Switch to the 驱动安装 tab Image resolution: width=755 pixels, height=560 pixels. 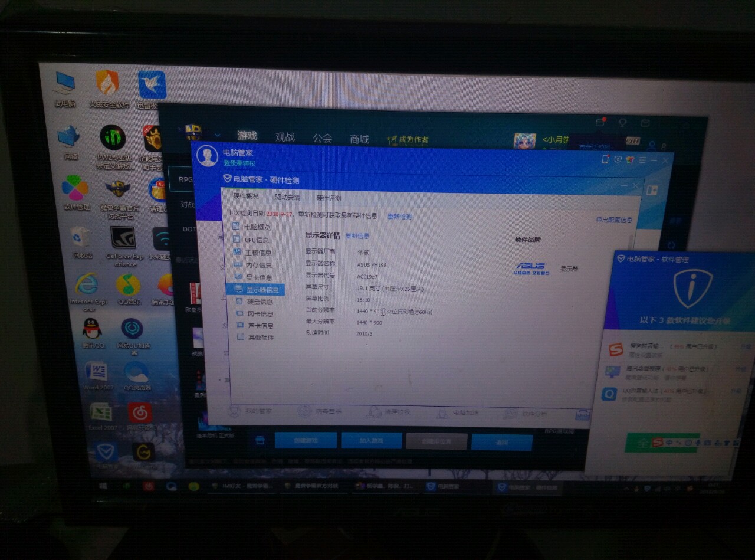[287, 197]
